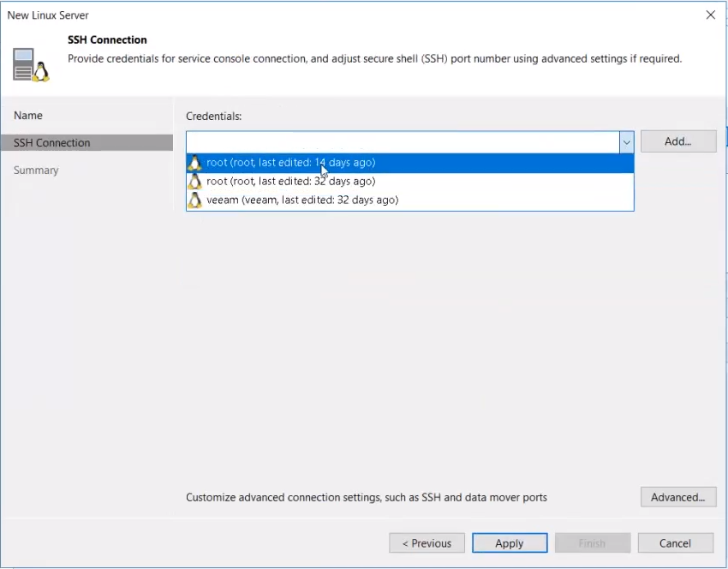Click inside the empty Credentials combo box field
This screenshot has height=569, width=728.
(403, 142)
